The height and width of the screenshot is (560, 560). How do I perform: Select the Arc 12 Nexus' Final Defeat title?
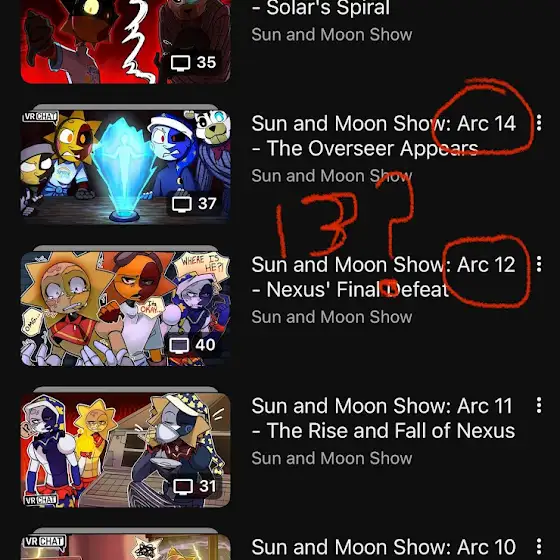[x=384, y=277]
